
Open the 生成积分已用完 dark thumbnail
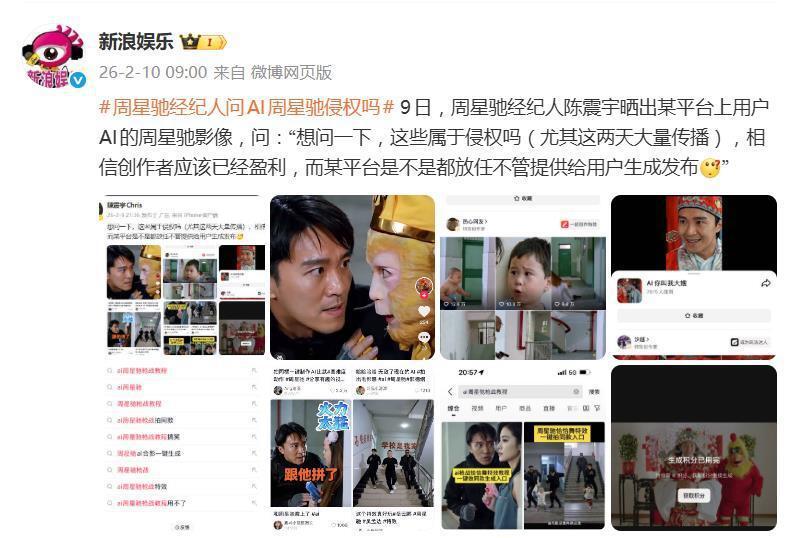click(694, 447)
